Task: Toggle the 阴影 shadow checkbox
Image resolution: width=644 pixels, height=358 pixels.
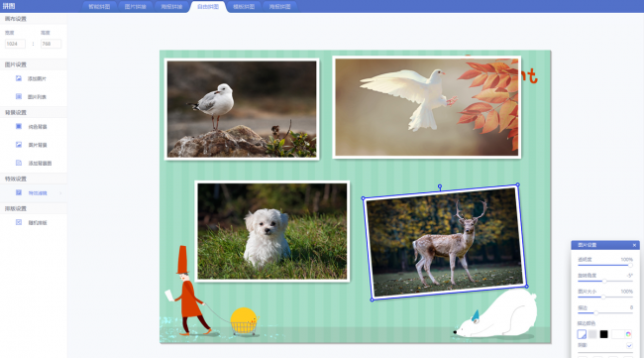Action: (x=629, y=346)
